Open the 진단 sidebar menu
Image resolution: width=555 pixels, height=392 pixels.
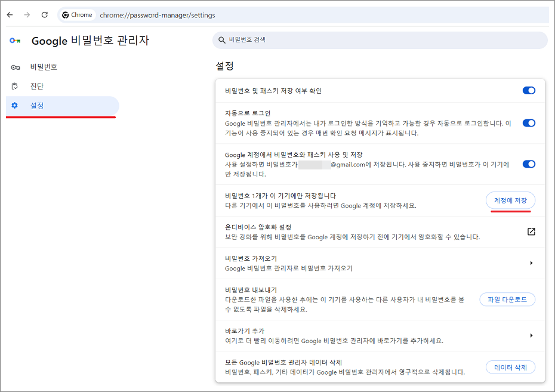[62, 87]
